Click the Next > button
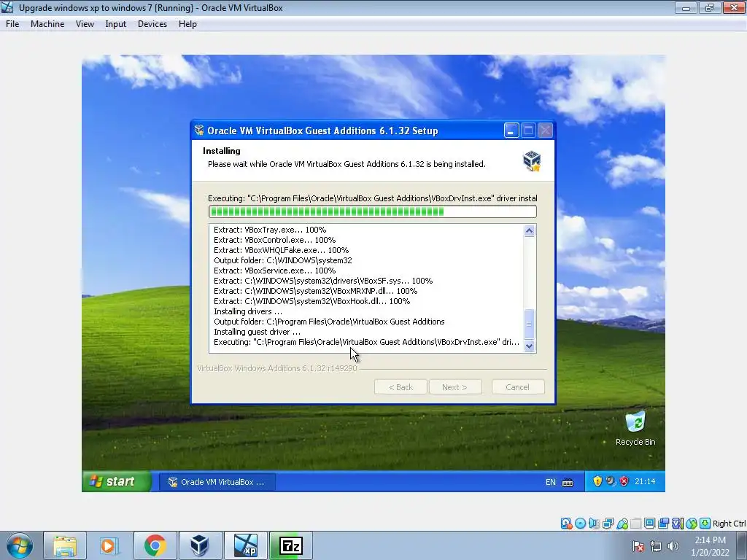 (x=455, y=387)
